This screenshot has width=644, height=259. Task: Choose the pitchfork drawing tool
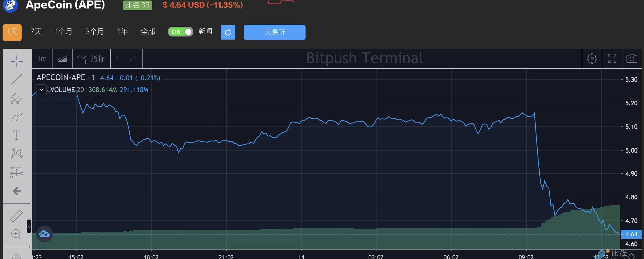(17, 98)
